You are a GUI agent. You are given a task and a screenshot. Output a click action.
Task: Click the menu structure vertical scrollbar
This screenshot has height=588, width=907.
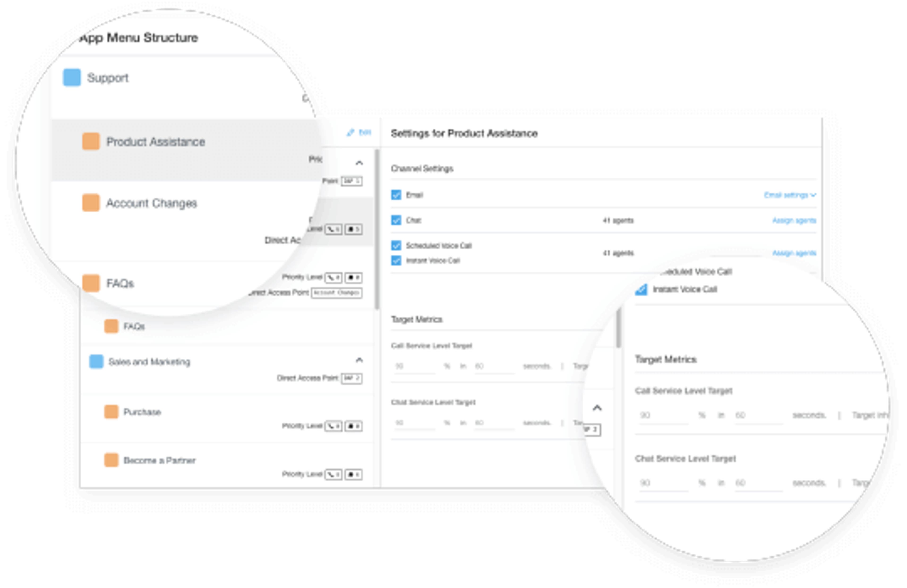click(x=377, y=229)
